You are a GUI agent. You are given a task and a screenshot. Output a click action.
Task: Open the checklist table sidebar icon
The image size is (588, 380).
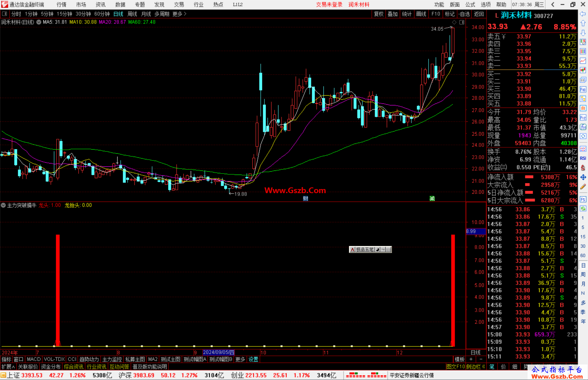[583, 42]
